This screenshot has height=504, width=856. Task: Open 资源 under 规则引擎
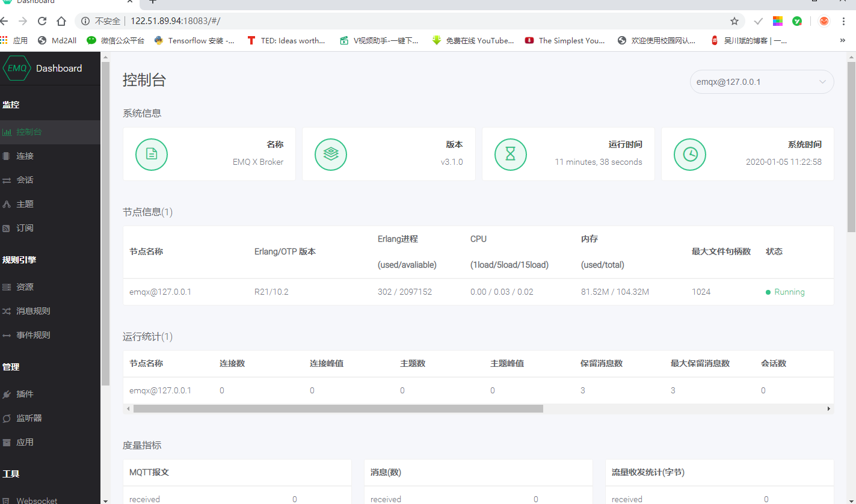pyautogui.click(x=50, y=287)
